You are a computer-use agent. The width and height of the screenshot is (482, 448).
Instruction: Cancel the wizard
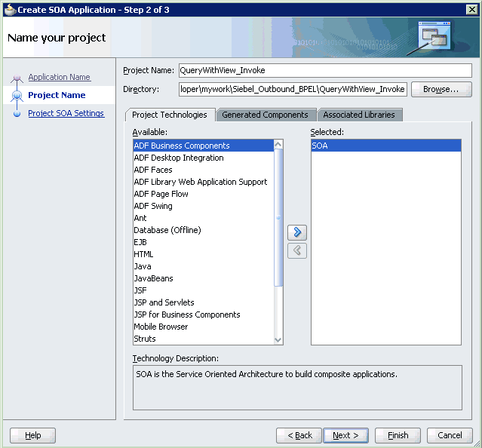click(450, 435)
